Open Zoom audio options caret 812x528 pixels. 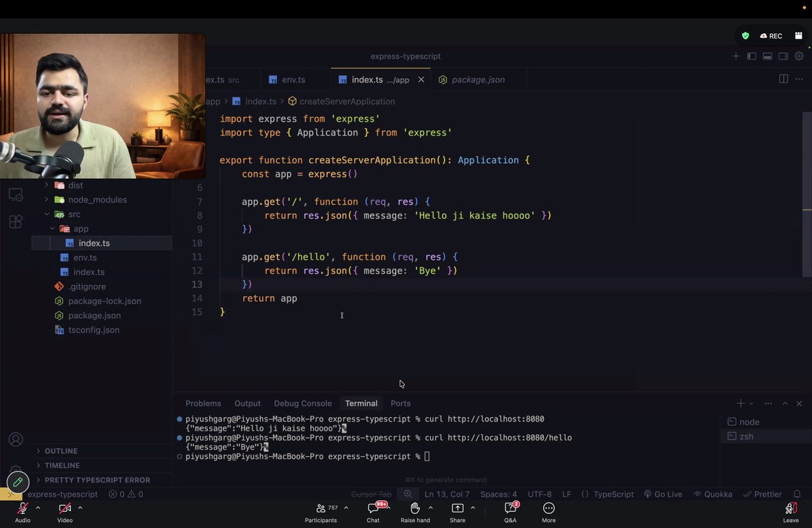[38, 508]
